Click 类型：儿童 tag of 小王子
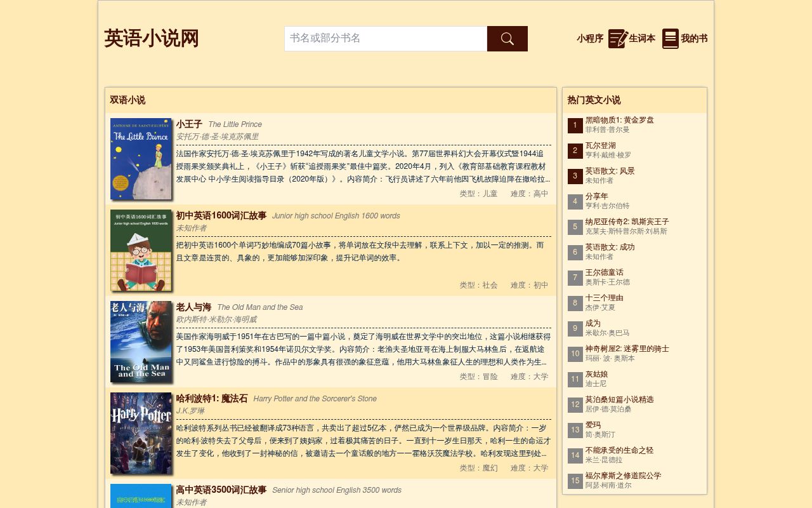Viewport: 812px width, 508px height. pos(478,194)
